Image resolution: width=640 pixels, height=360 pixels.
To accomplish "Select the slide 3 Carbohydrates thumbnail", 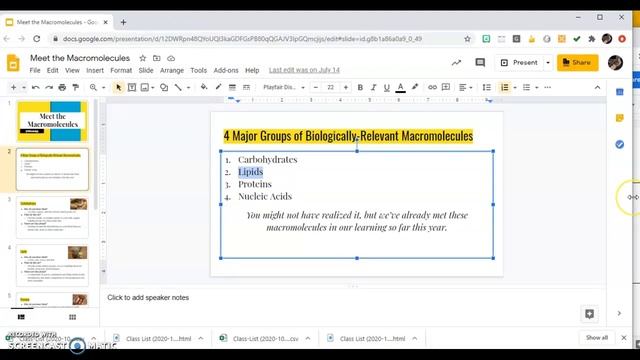I will (52, 217).
